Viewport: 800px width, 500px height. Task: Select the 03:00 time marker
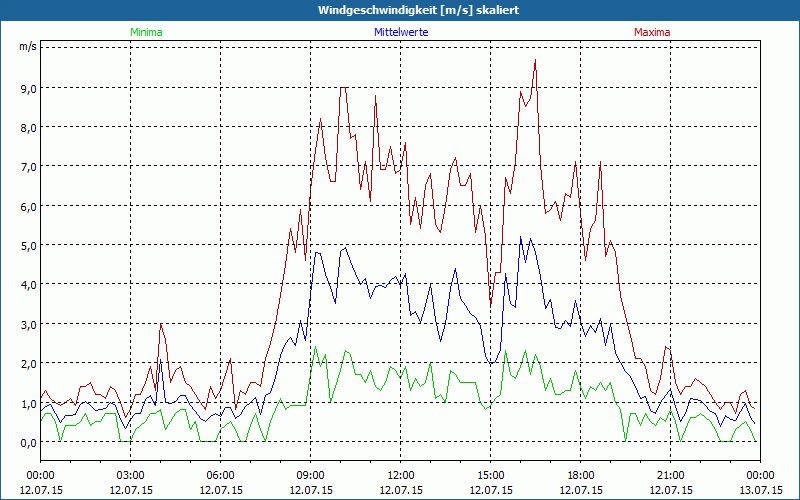click(131, 475)
